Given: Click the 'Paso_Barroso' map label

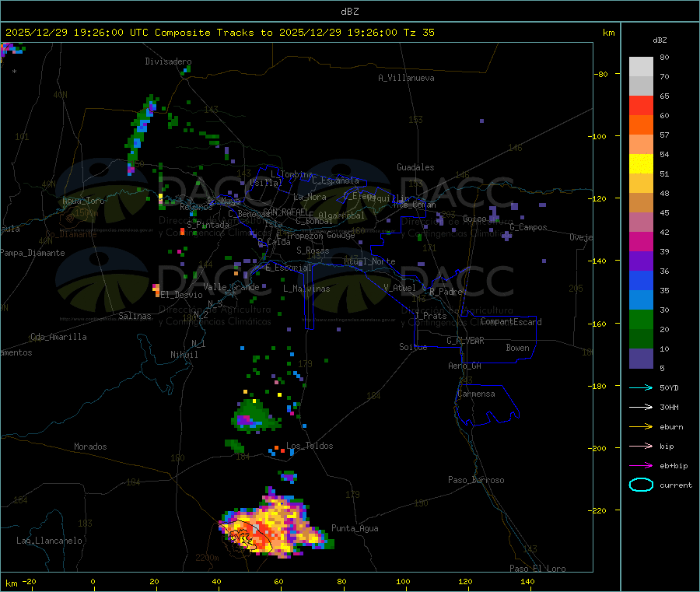Looking at the screenshot, I should point(476,480).
